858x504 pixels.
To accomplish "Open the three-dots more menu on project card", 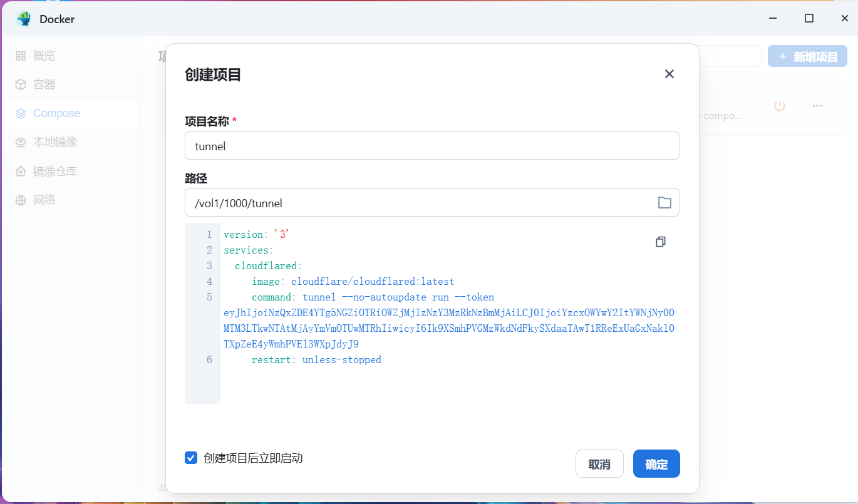I will [817, 106].
